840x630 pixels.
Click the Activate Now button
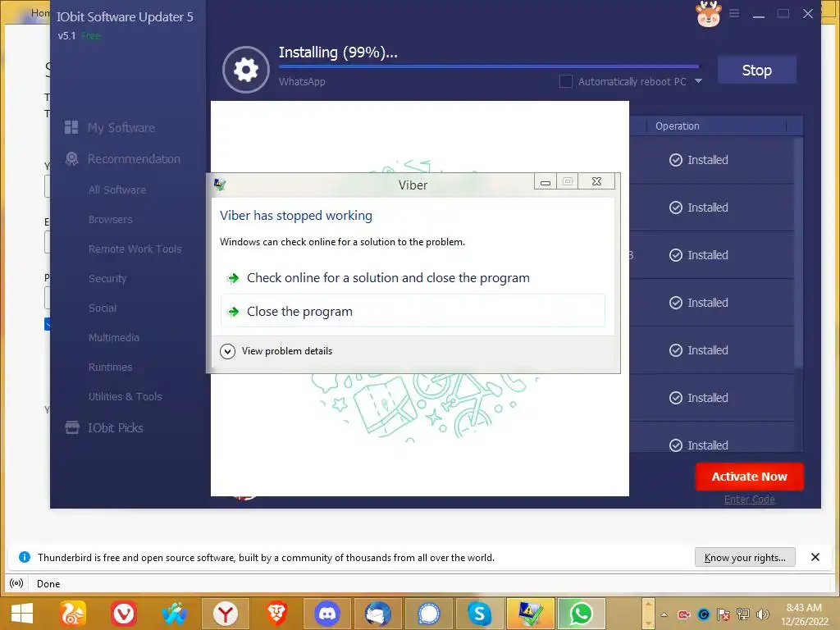point(749,477)
